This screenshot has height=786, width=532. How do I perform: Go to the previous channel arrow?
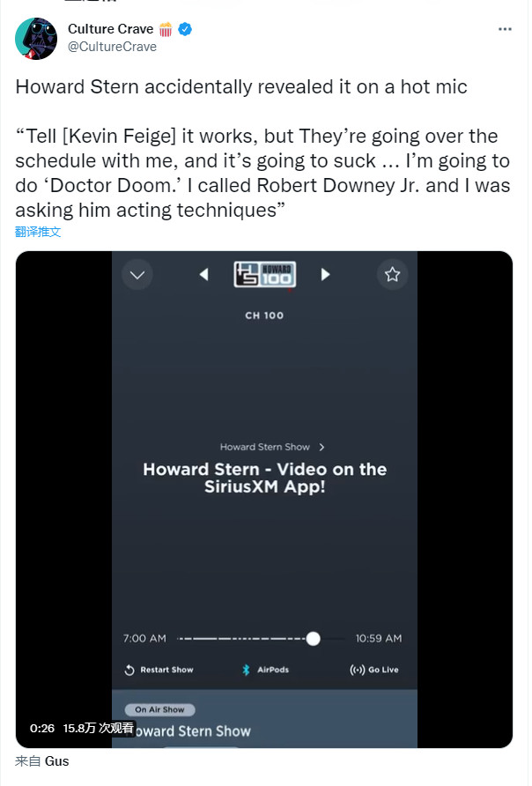click(204, 275)
